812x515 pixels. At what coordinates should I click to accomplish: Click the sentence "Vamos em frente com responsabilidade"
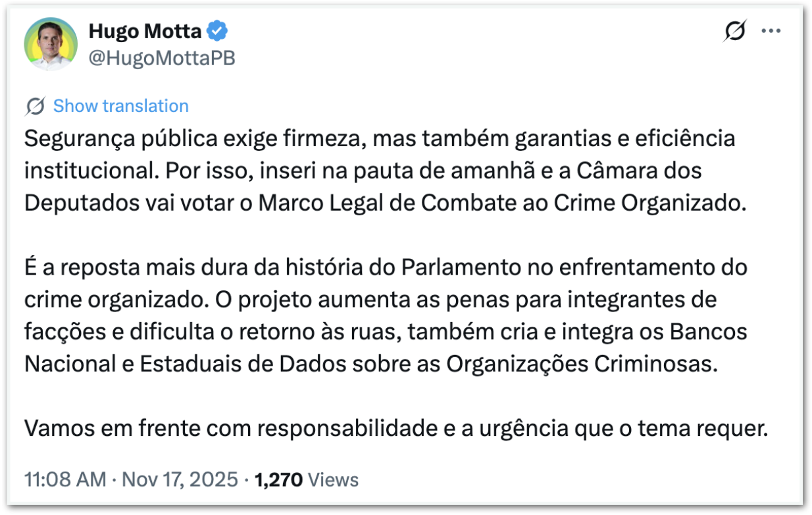pos(395,429)
